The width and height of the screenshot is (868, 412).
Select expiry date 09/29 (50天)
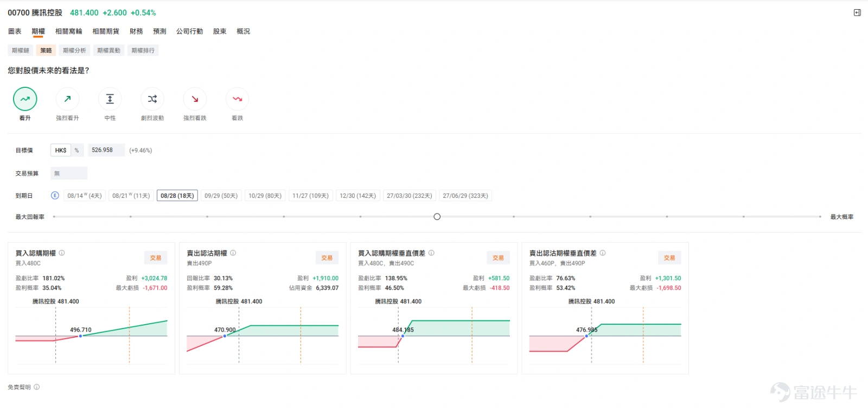click(221, 196)
